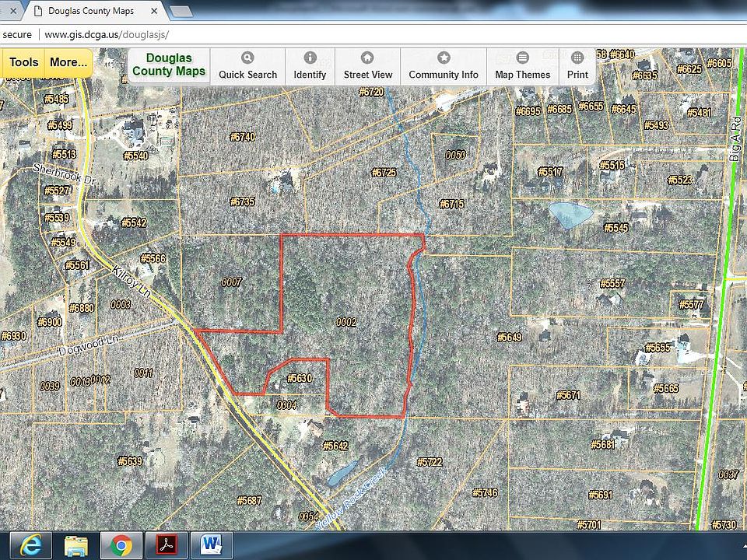Click parcel label #5557
This screenshot has width=747, height=560.
tap(612, 283)
